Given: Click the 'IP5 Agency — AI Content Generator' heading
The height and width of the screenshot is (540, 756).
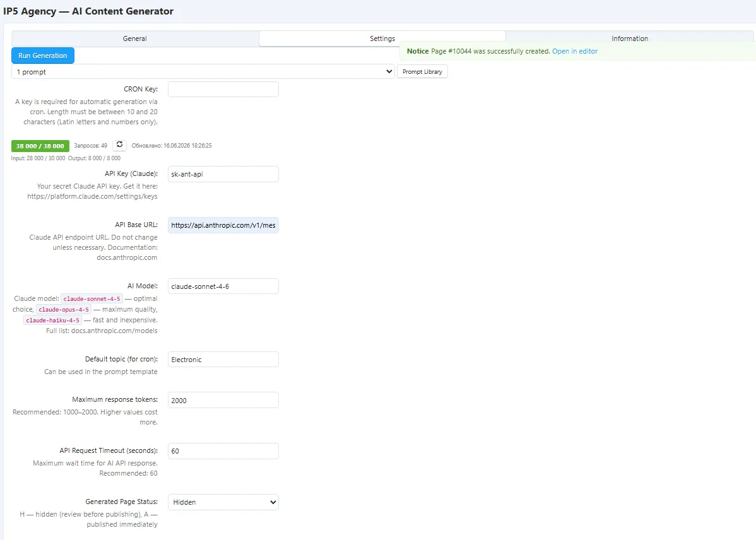Looking at the screenshot, I should [x=88, y=11].
